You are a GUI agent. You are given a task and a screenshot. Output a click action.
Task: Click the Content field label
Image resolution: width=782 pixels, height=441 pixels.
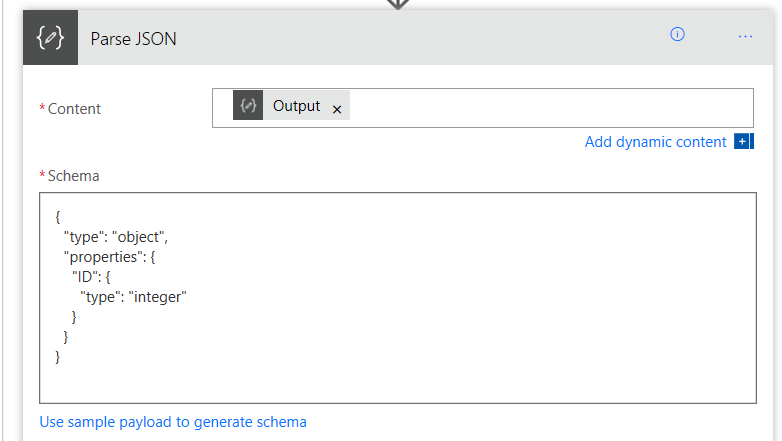(74, 109)
